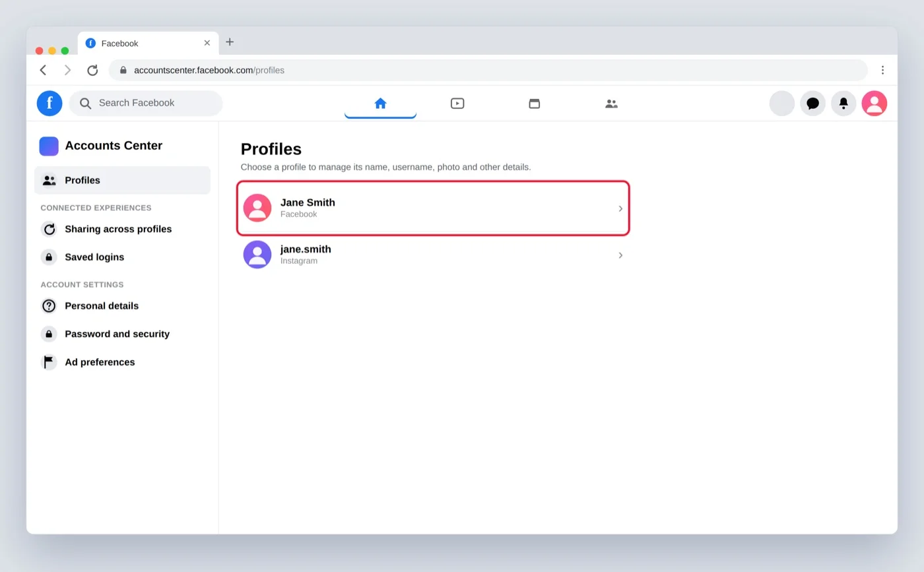This screenshot has height=572, width=924.
Task: Click the Ad preferences flag icon
Action: coord(49,362)
